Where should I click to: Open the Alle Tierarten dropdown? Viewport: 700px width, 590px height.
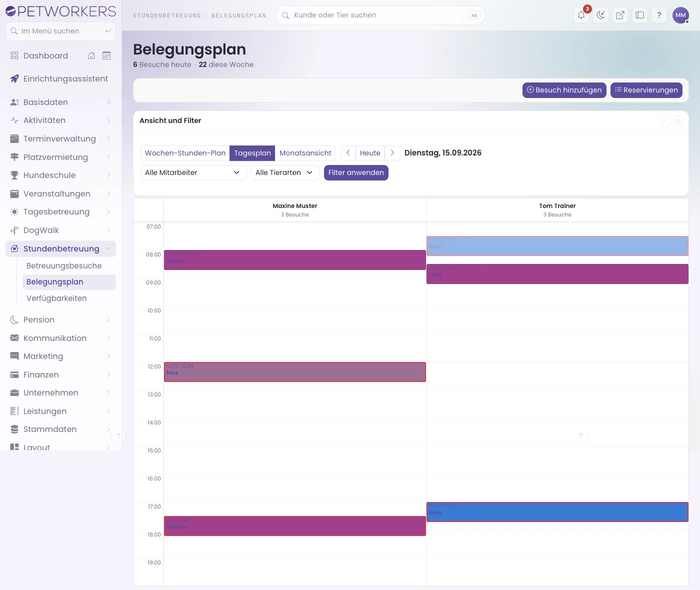pos(285,172)
